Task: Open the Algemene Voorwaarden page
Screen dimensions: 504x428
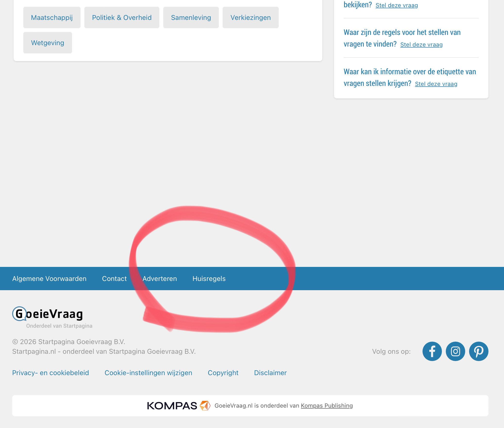Action: pos(49,279)
